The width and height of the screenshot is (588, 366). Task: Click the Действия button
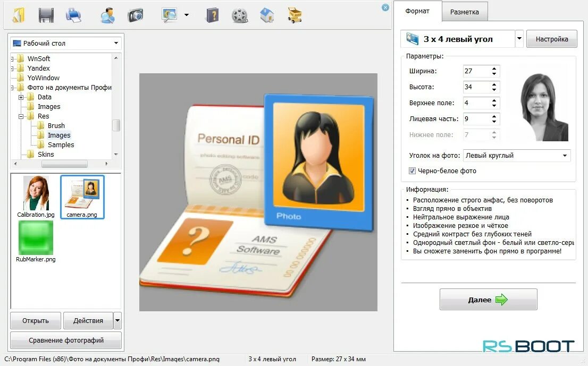pos(88,321)
